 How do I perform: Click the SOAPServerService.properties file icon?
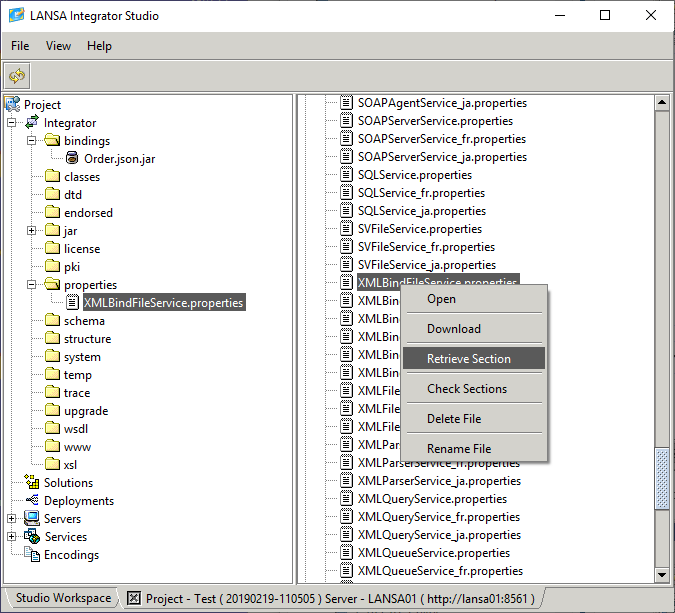point(347,121)
